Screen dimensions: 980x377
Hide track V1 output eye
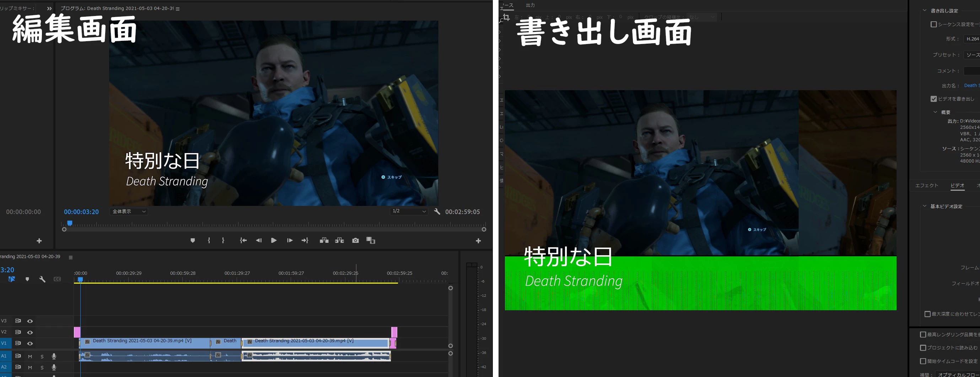click(x=30, y=344)
